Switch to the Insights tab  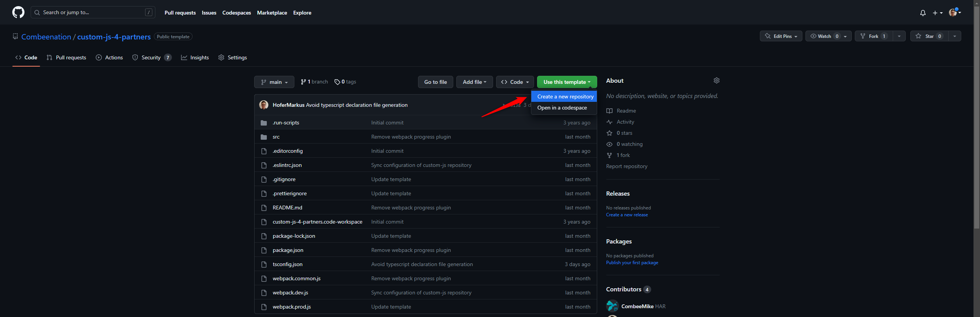[x=195, y=57]
